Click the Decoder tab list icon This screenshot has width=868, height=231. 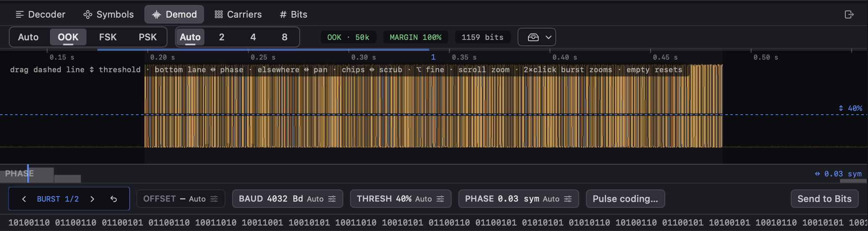coord(19,15)
